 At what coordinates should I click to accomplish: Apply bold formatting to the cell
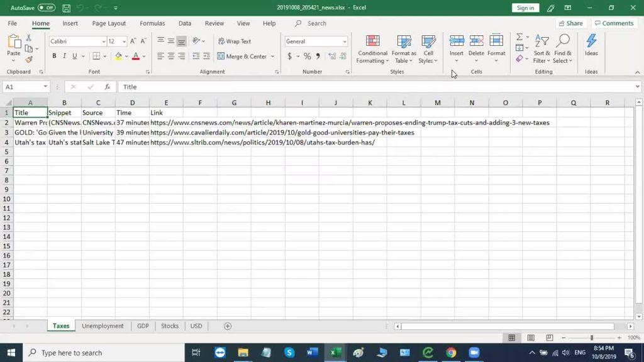54,57
